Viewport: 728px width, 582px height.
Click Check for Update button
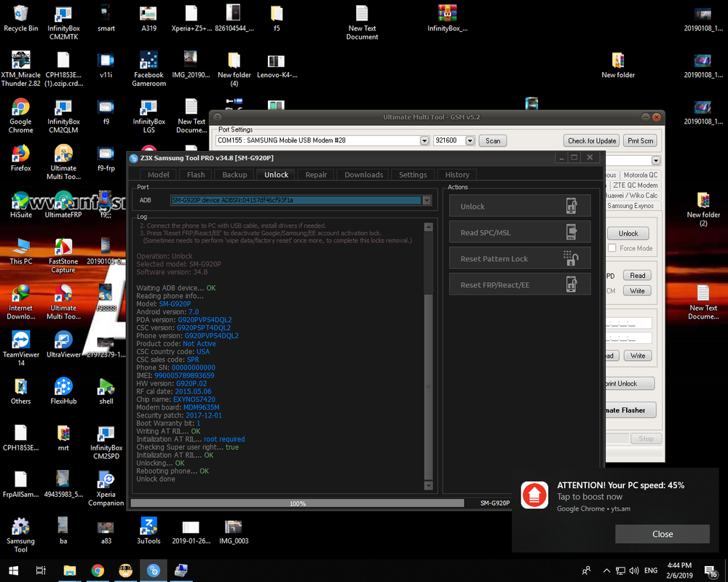[592, 140]
